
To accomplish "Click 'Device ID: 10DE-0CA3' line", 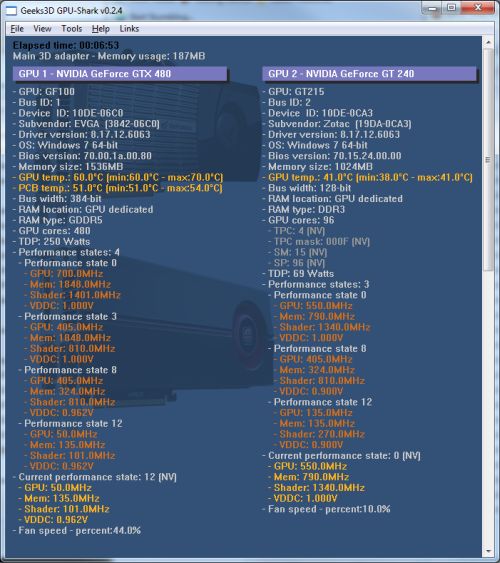I will 318,113.
